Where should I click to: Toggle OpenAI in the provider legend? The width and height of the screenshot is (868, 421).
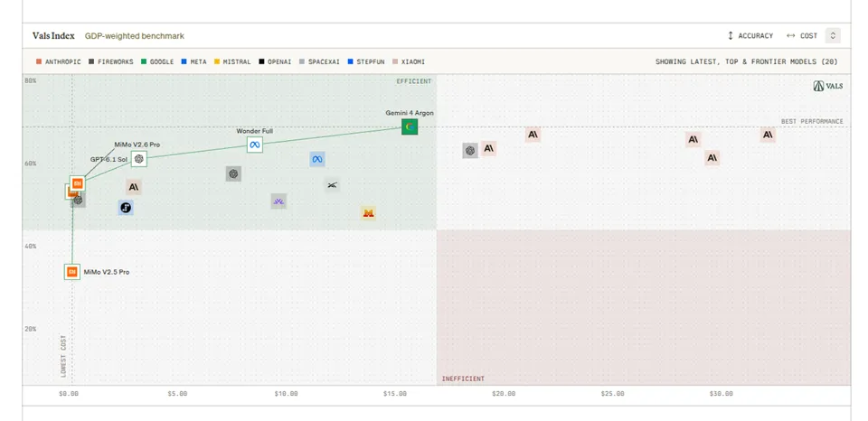tap(275, 62)
